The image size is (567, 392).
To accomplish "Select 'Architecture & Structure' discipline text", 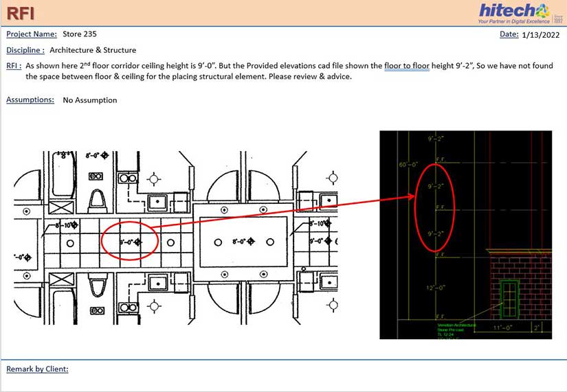I will (x=93, y=50).
